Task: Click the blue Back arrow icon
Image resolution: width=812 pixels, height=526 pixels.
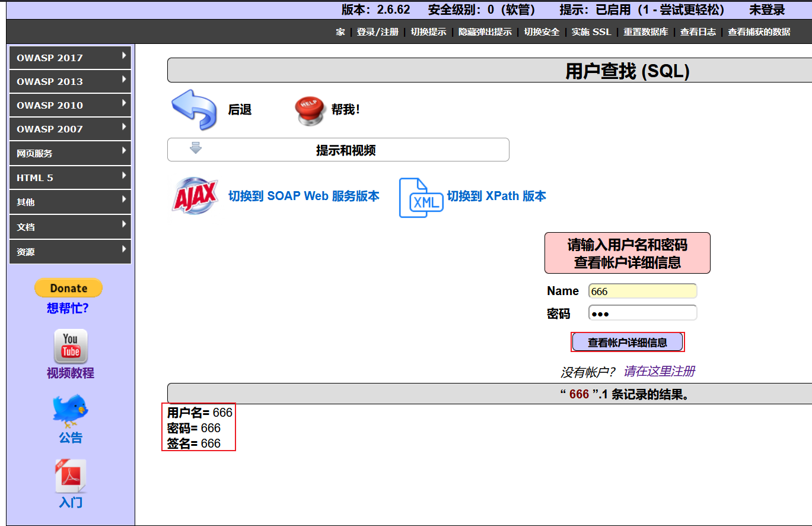Action: (x=194, y=109)
